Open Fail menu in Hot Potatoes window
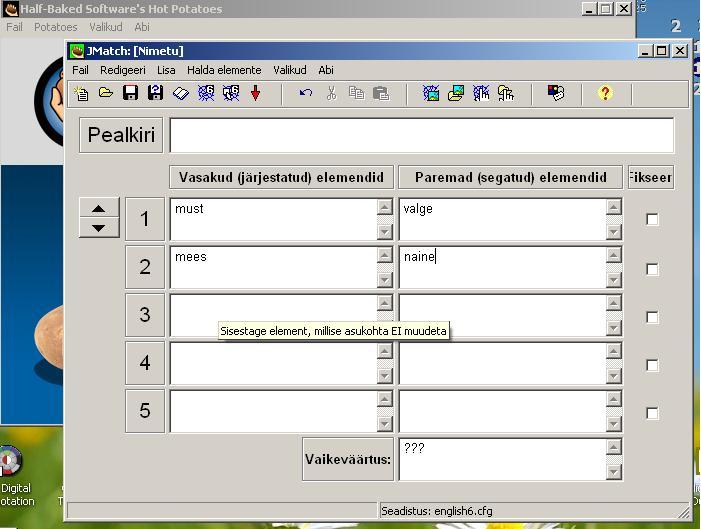 (14, 27)
